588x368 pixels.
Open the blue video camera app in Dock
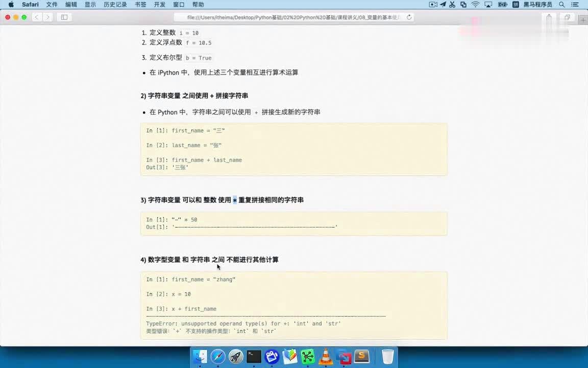272,356
